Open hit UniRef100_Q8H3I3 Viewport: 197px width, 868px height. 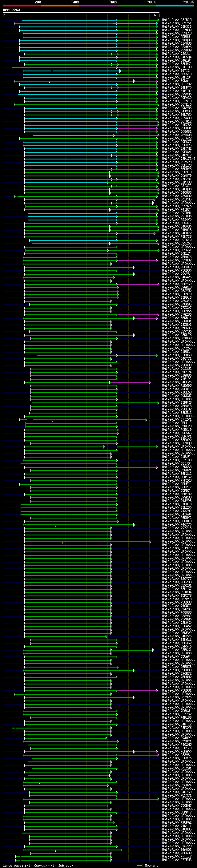[177, 26]
